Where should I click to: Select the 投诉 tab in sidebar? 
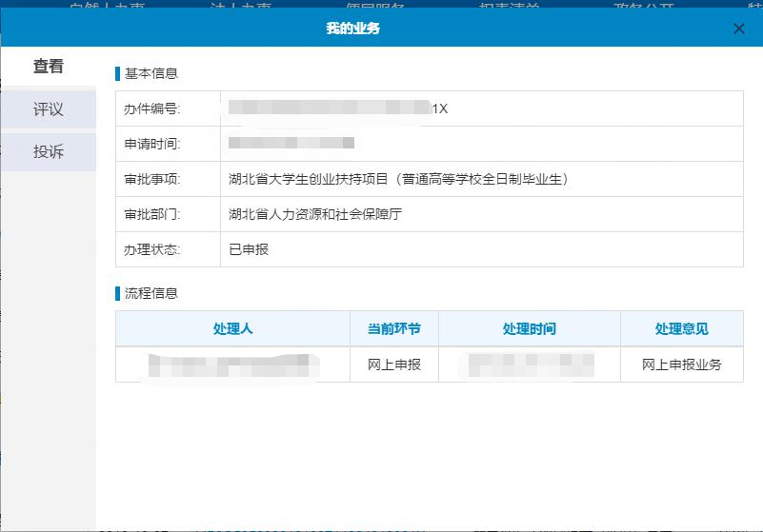click(49, 151)
